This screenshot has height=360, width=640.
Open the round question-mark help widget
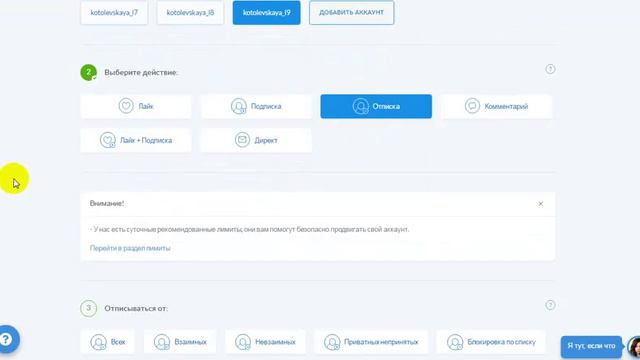pos(7,339)
